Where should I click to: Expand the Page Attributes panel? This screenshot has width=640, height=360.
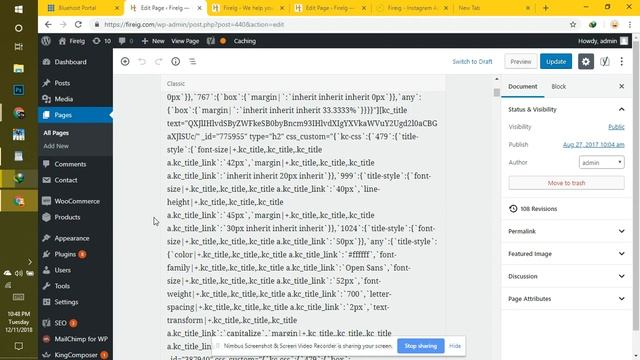pyautogui.click(x=567, y=299)
